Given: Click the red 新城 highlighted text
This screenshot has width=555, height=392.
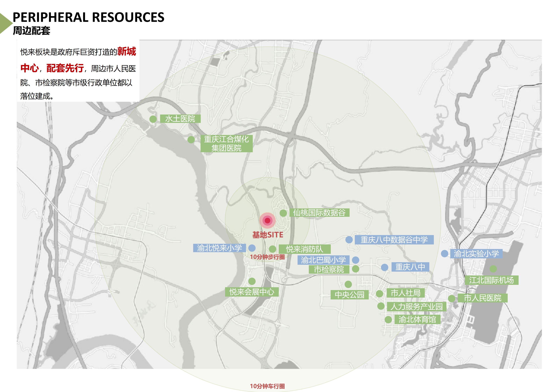Looking at the screenshot, I should point(127,51).
